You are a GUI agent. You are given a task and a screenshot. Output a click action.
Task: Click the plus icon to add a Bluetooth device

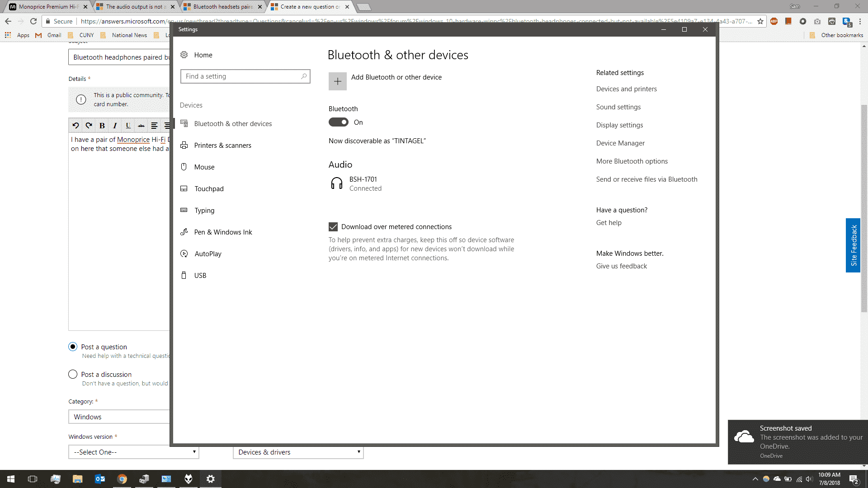pos(337,81)
